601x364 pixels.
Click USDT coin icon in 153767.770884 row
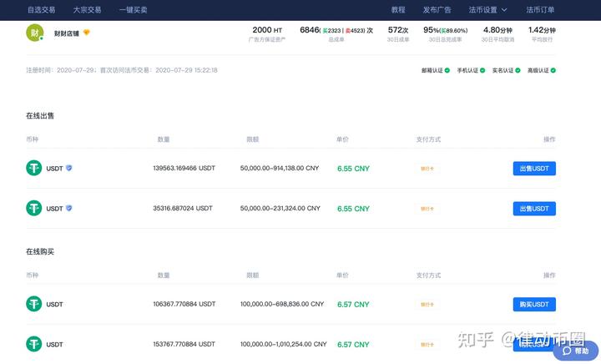coord(34,343)
